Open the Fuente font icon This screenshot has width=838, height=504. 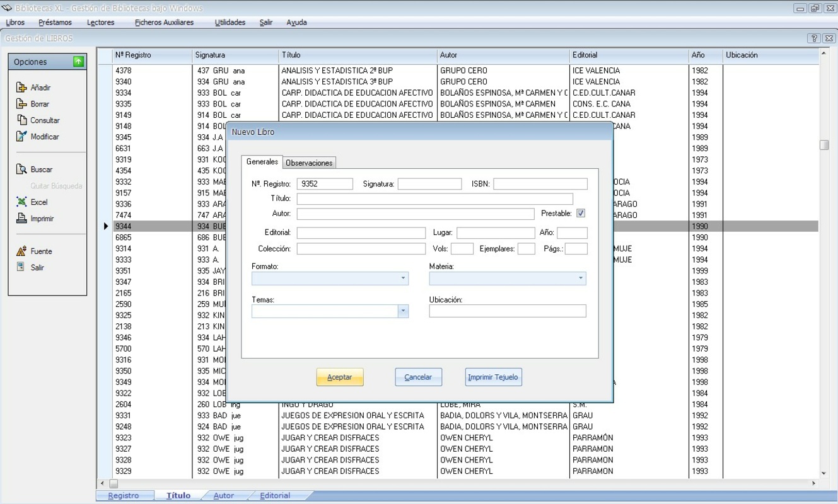(21, 251)
